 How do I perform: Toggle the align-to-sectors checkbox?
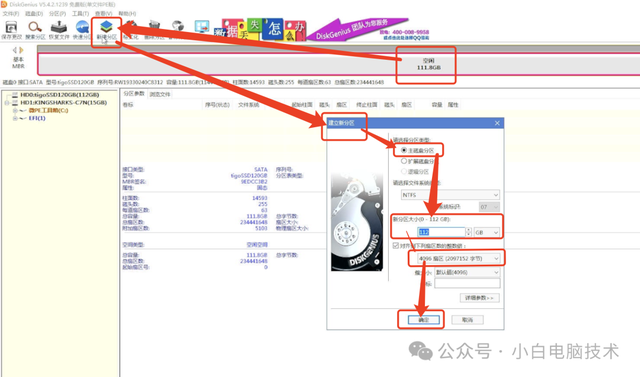click(396, 245)
